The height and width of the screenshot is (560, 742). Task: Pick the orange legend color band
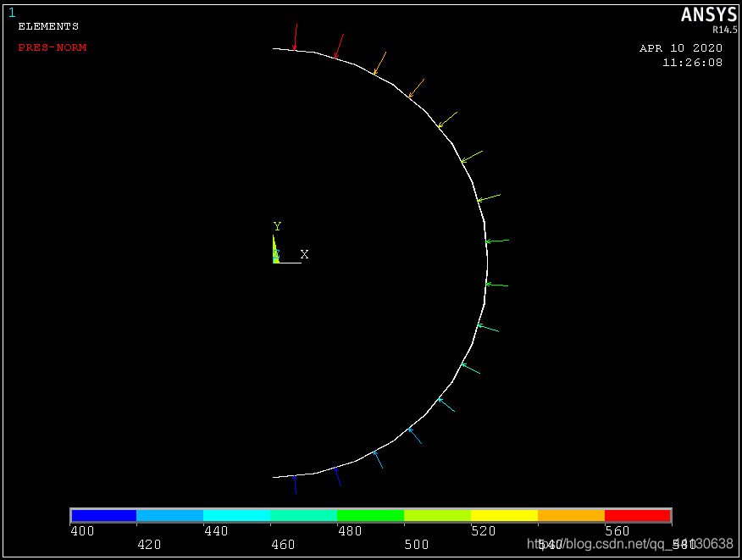click(571, 515)
